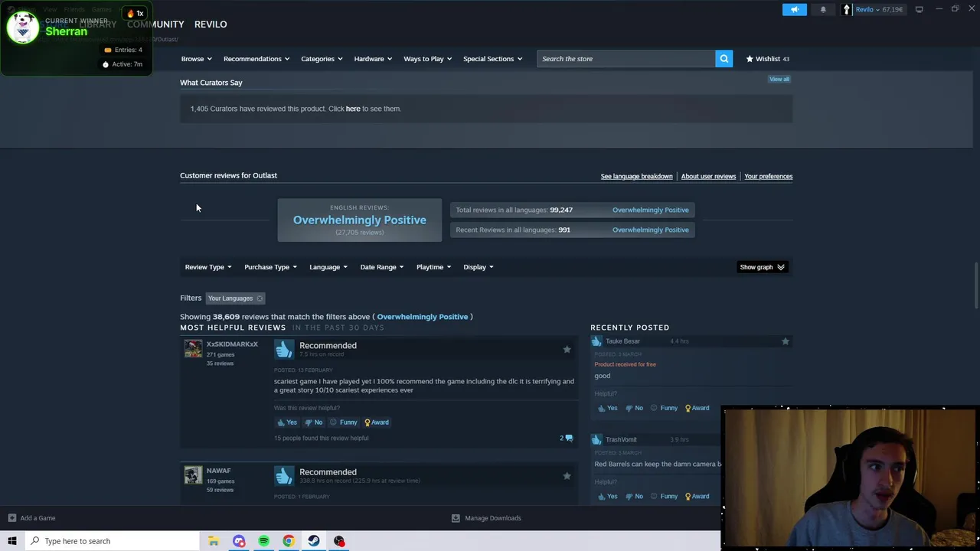Vote Yes on TrashVomit review
The image size is (980, 551).
[607, 496]
